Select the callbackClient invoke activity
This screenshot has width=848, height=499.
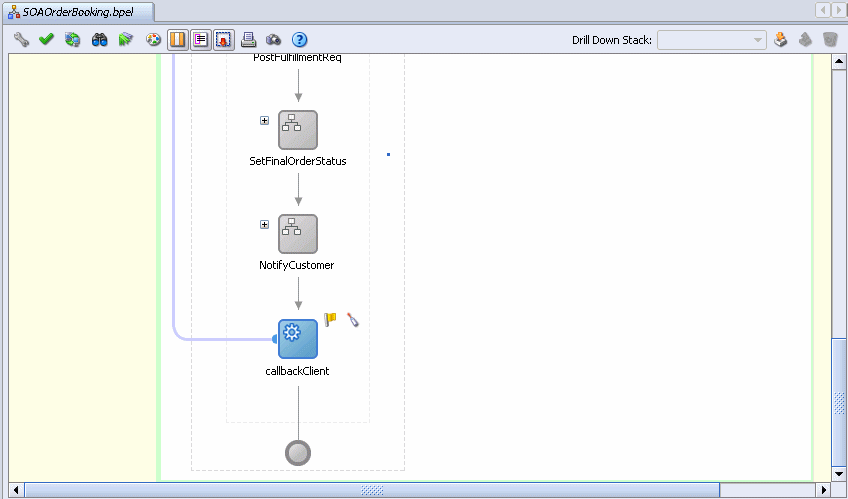coord(298,339)
